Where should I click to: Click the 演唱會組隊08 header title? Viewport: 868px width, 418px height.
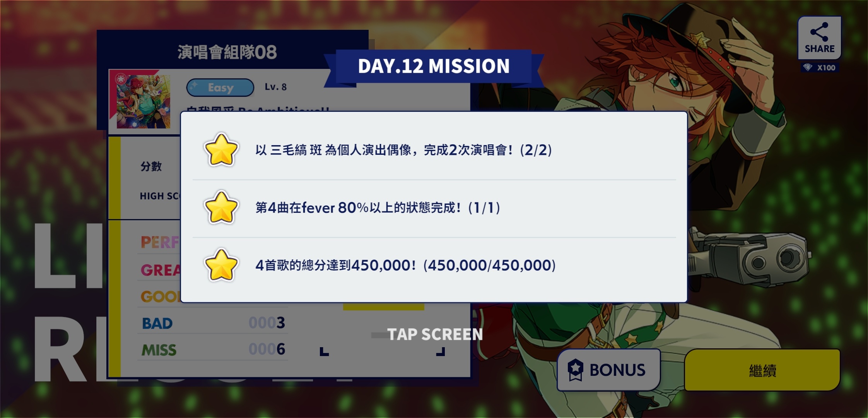227,52
